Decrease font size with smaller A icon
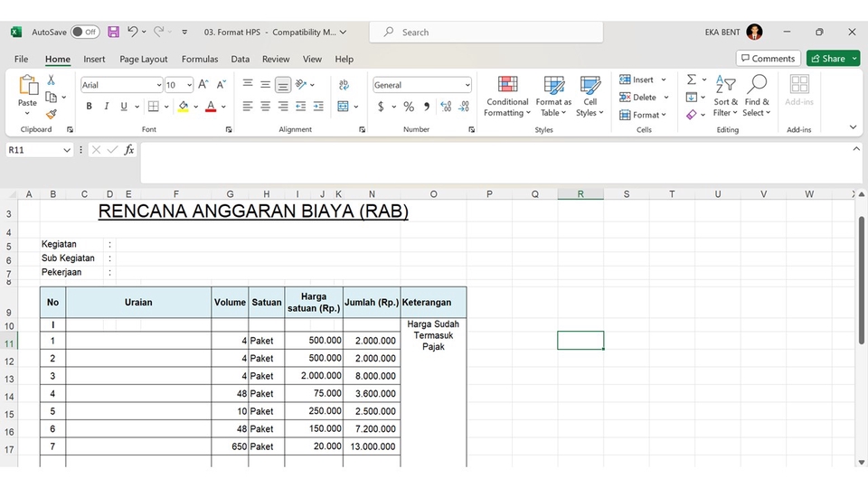 221,85
